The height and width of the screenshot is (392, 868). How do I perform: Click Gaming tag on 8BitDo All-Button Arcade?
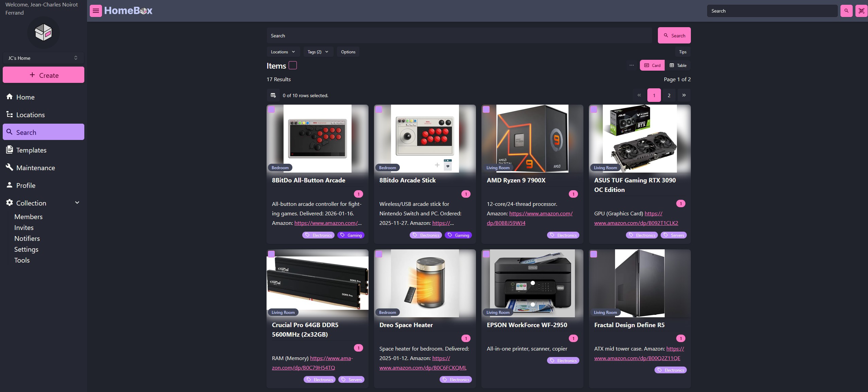pos(351,235)
